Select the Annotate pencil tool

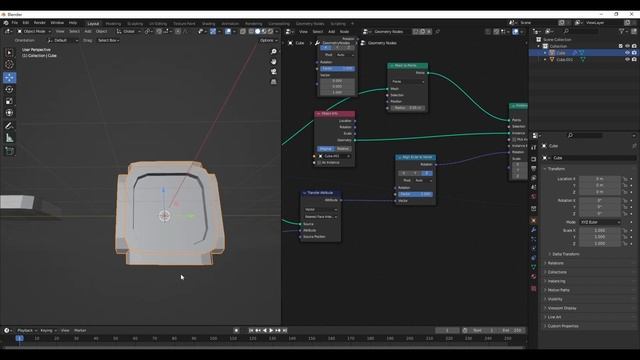pyautogui.click(x=9, y=126)
